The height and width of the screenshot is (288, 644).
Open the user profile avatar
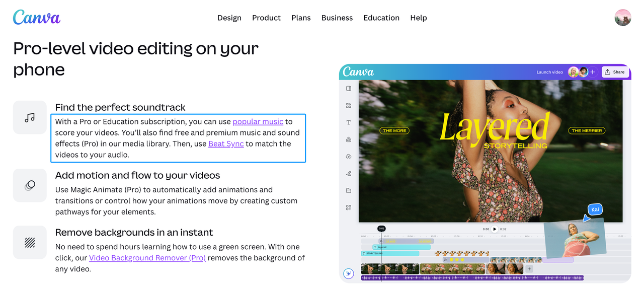623,18
